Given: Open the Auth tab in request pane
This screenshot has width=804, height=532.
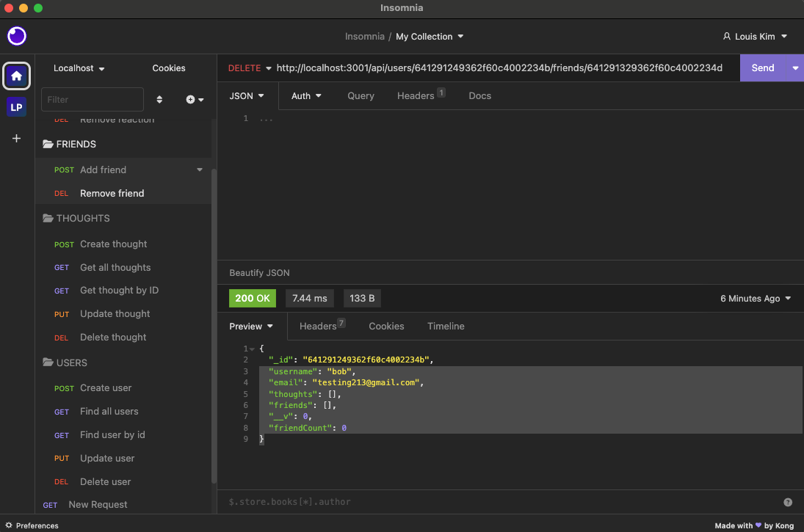Looking at the screenshot, I should (306, 95).
